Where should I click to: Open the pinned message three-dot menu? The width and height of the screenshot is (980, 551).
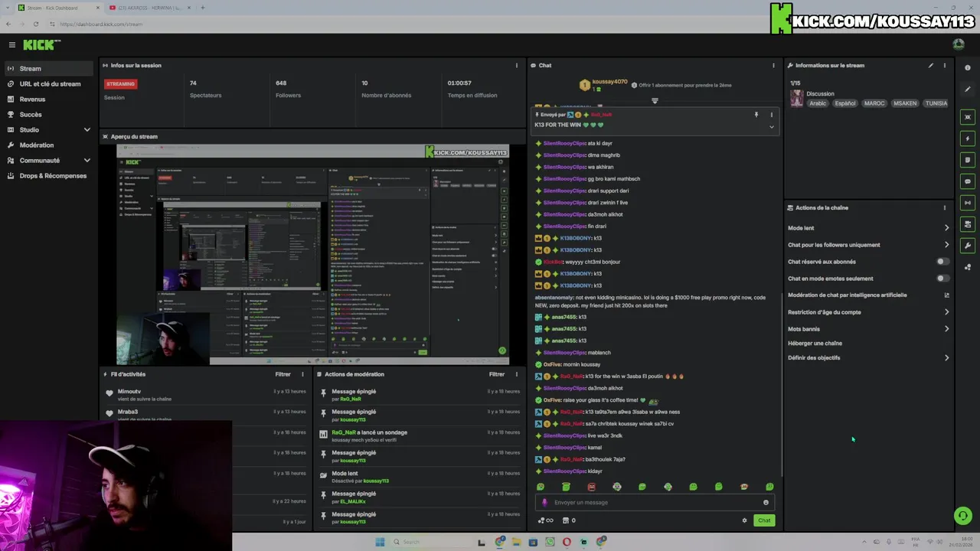click(x=771, y=115)
